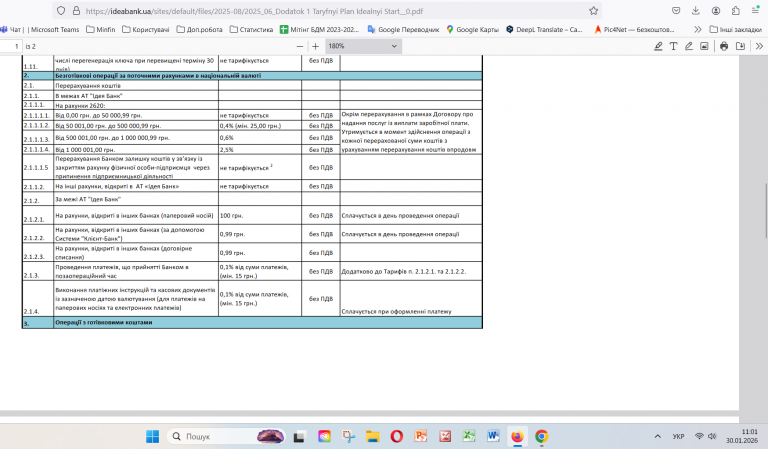Image resolution: width=768 pixels, height=449 pixels.
Task: Open Google Chrome from the taskbar
Action: (x=541, y=436)
